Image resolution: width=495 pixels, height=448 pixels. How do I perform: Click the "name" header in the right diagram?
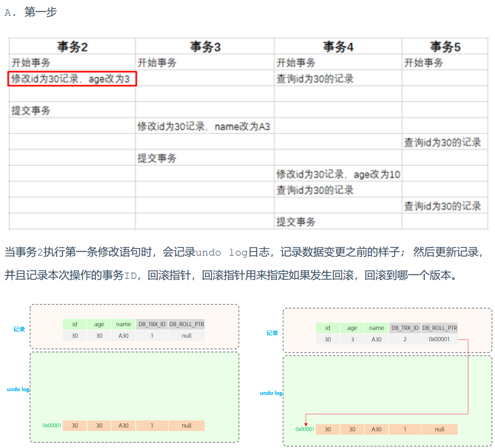tap(376, 328)
